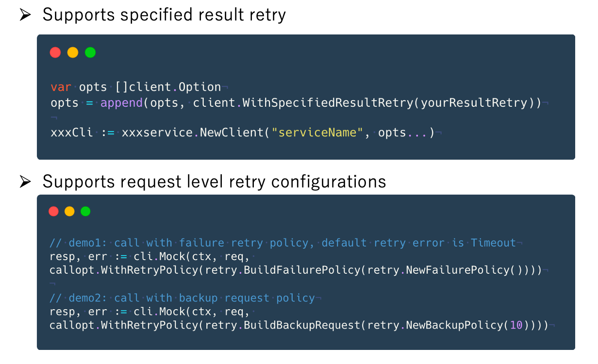Click the arrow bullet beside "Supports request level retry configurations"
598x364 pixels.
[x=25, y=182]
